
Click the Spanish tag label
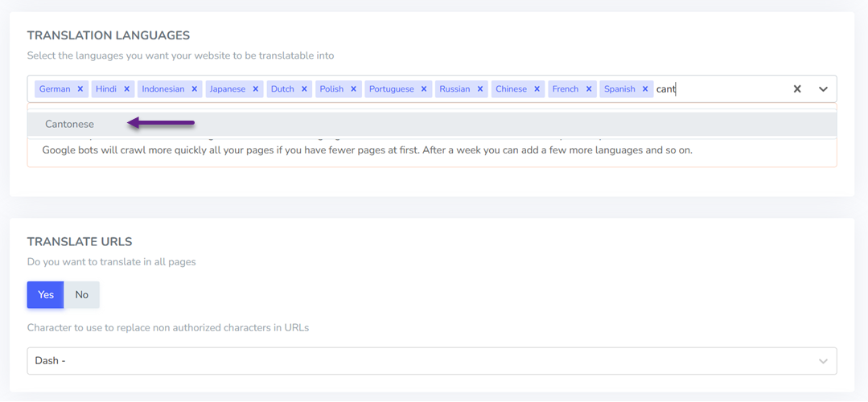[619, 89]
